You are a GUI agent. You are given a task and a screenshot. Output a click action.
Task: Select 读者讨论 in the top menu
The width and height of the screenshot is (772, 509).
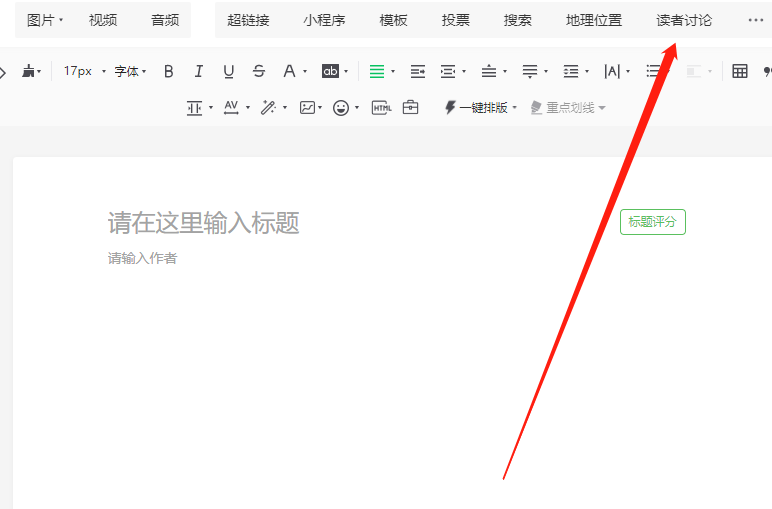[684, 20]
